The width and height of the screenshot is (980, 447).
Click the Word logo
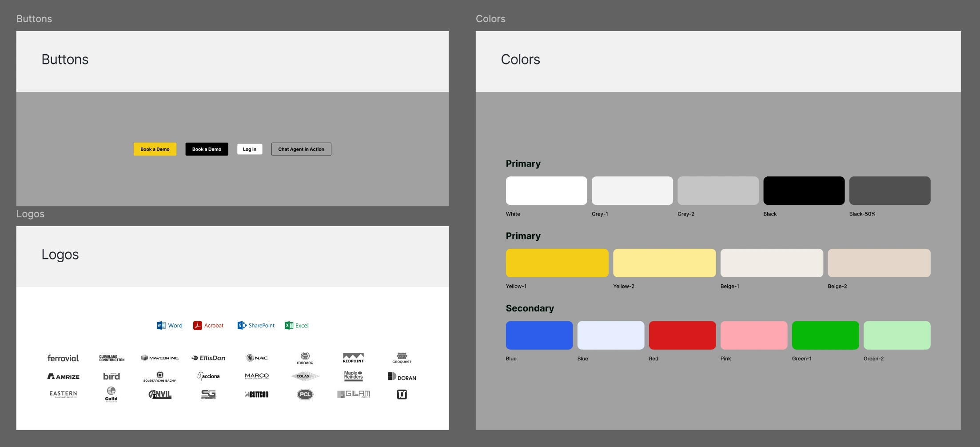point(169,326)
